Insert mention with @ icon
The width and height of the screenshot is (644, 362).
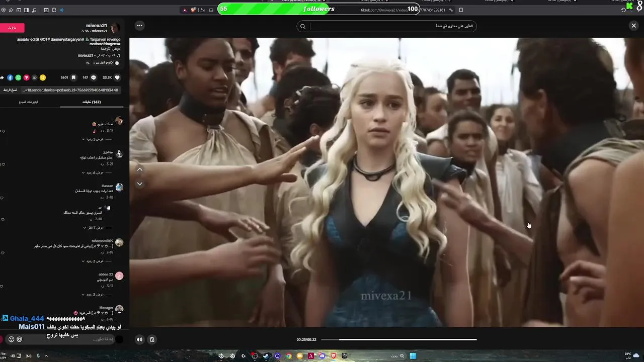pyautogui.click(x=20, y=339)
